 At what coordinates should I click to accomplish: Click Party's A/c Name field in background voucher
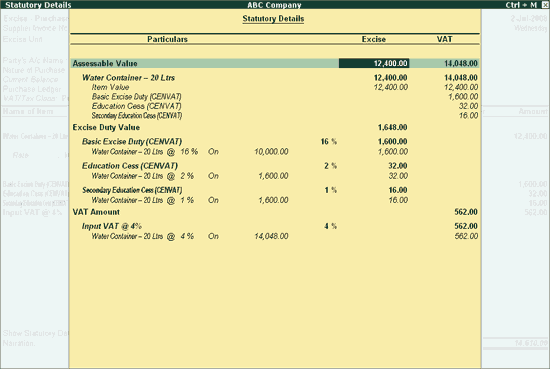click(x=34, y=60)
